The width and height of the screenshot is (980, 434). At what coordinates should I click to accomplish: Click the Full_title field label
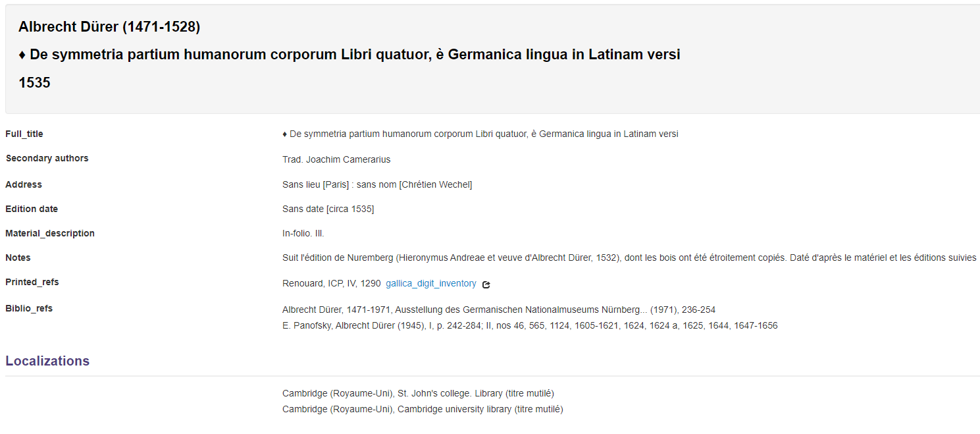click(x=24, y=134)
